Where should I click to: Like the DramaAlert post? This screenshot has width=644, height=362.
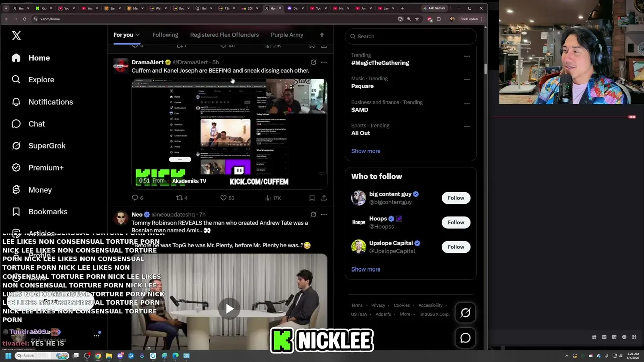click(x=227, y=198)
